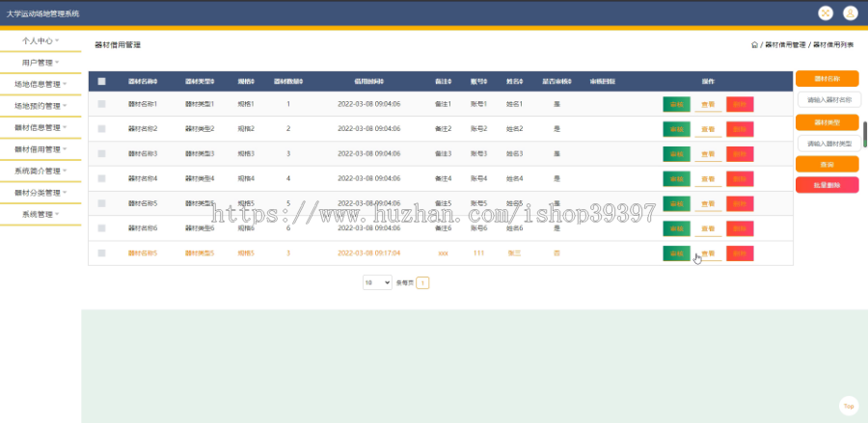Tick the checkbox for row 器材名称6
Screen dimensions: 868x423
coord(101,227)
